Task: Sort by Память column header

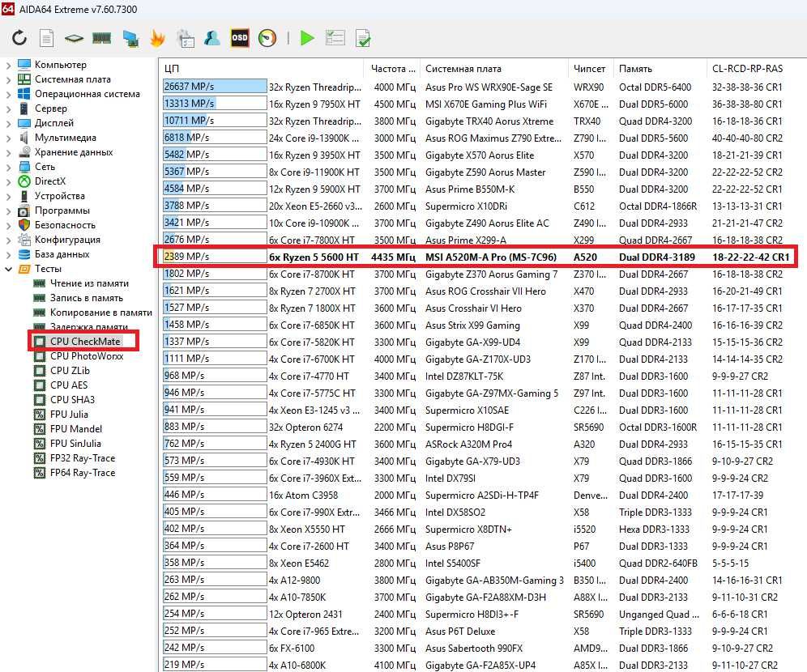Action: coord(660,68)
